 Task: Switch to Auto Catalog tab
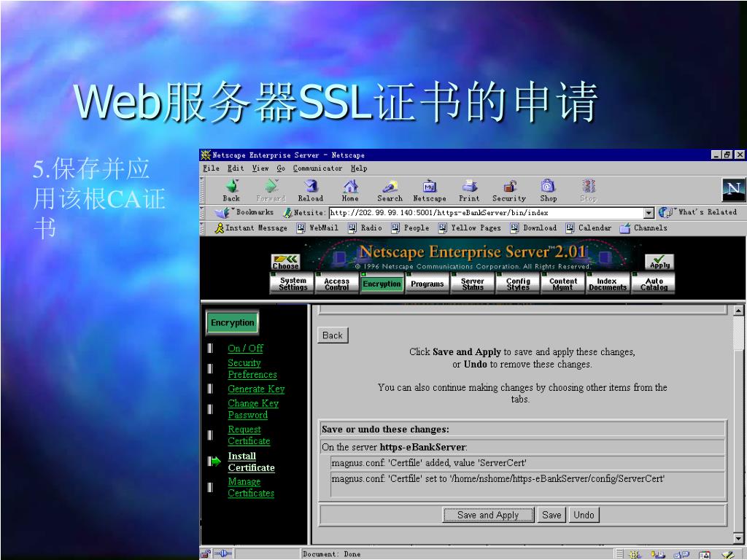pos(654,284)
